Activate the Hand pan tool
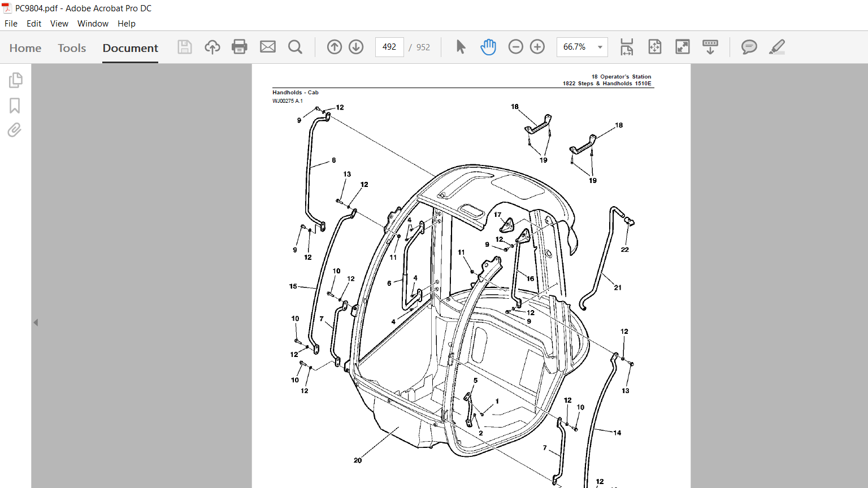 [x=488, y=47]
